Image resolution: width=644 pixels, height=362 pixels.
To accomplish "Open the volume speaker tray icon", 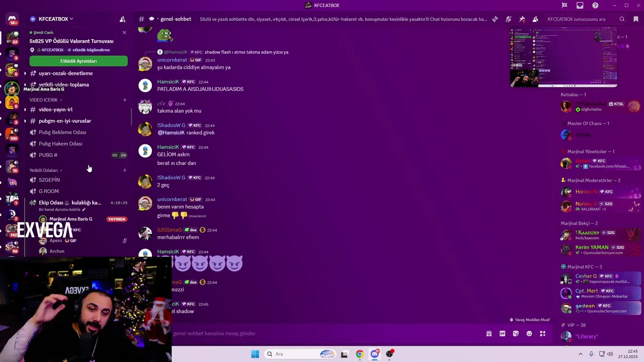I will coord(610,354).
